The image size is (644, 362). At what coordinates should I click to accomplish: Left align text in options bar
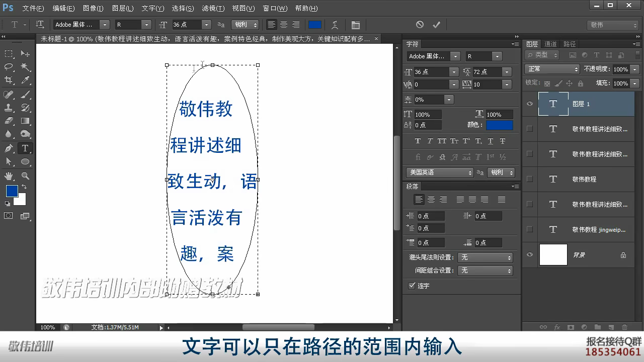tap(272, 25)
